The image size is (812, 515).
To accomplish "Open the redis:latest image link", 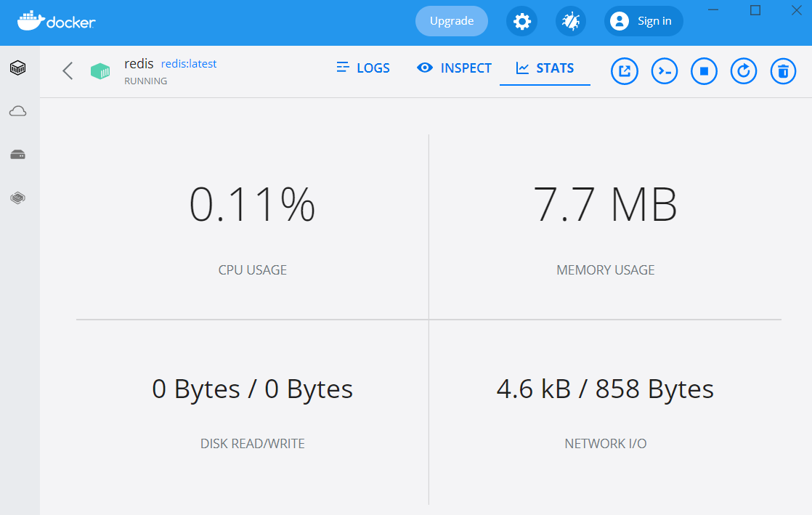I will tap(189, 64).
